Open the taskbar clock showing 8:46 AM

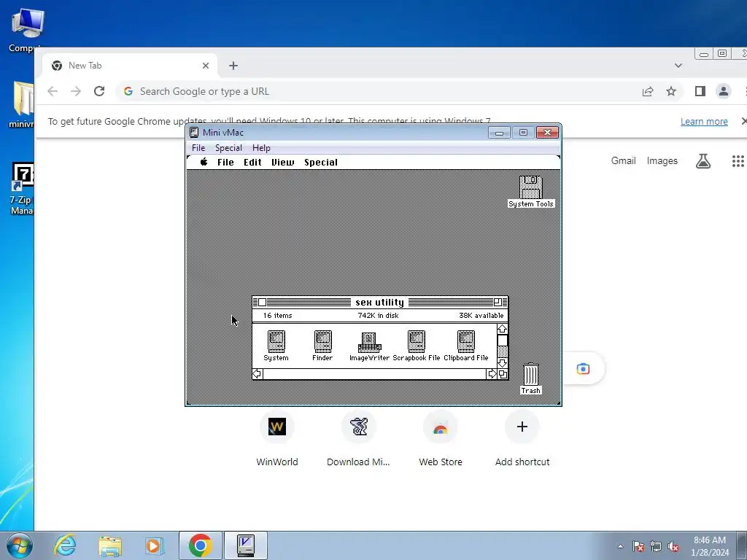pos(710,546)
